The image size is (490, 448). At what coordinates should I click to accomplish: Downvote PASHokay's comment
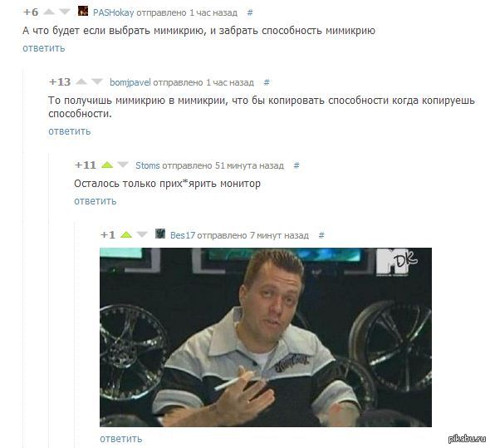[65, 12]
